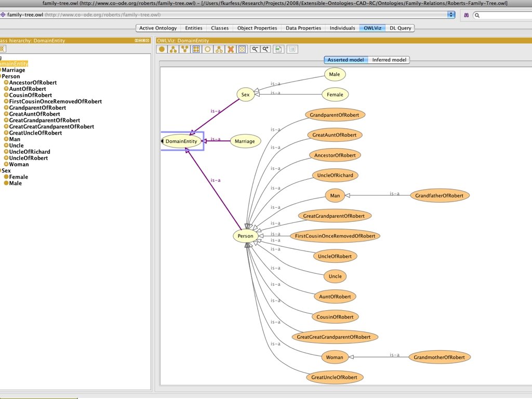Open the ontology selector dropdown arrow
532x399 pixels.
click(451, 15)
